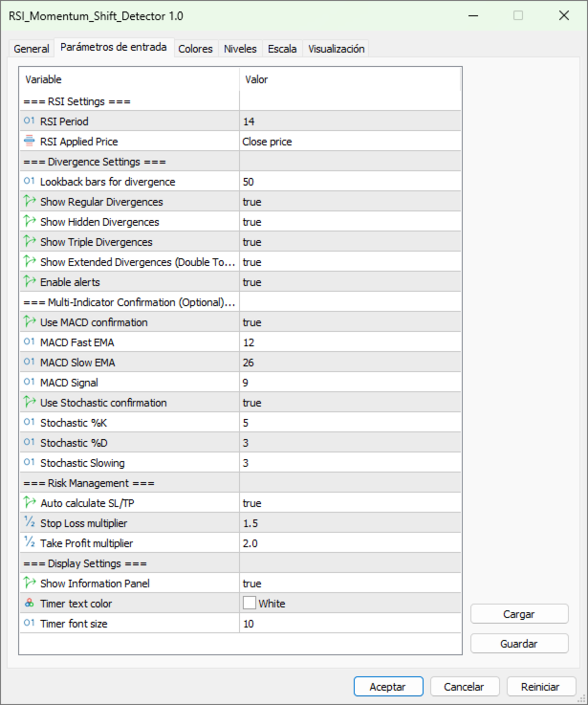Edit the MACD Fast EMA value 12

pos(350,342)
